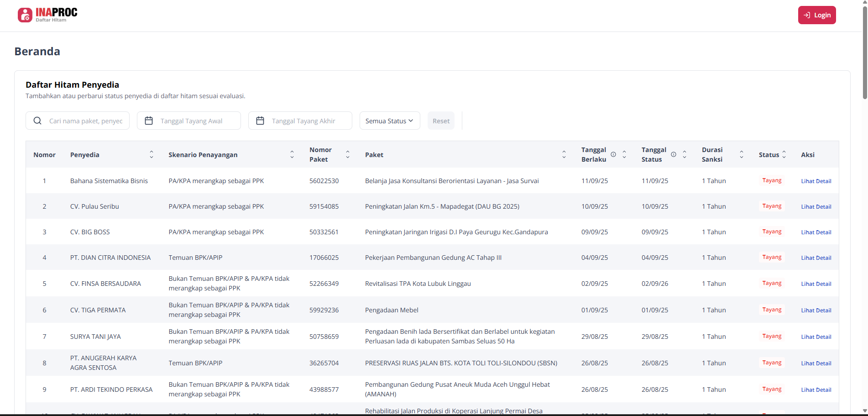Click the INAPROC Daftar Hitam logo
This screenshot has height=416, width=868.
click(x=47, y=15)
